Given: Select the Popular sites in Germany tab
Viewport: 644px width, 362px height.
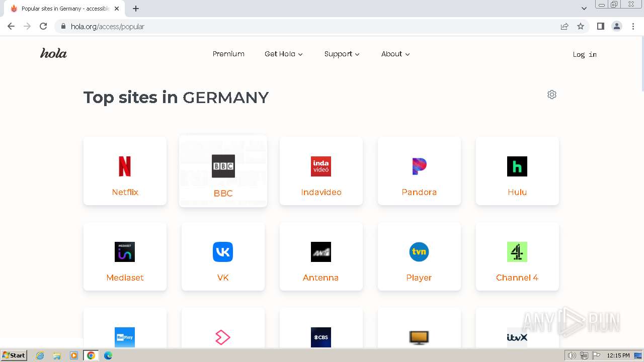Looking at the screenshot, I should (64, 9).
